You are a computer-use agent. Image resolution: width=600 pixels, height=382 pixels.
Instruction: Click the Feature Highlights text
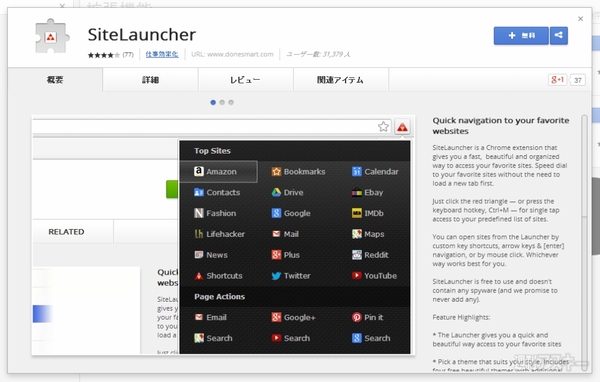click(x=461, y=317)
